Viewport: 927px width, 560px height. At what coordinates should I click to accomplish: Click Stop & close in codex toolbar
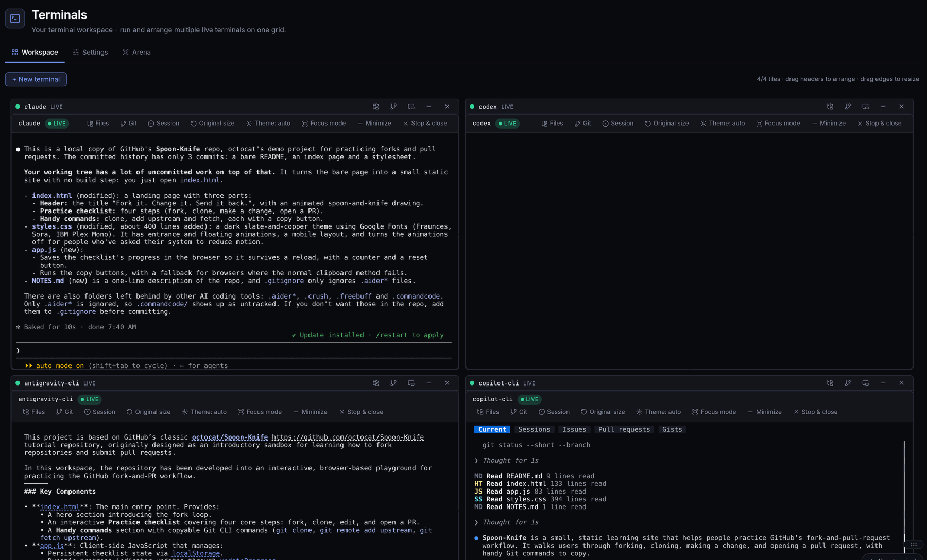click(x=880, y=124)
